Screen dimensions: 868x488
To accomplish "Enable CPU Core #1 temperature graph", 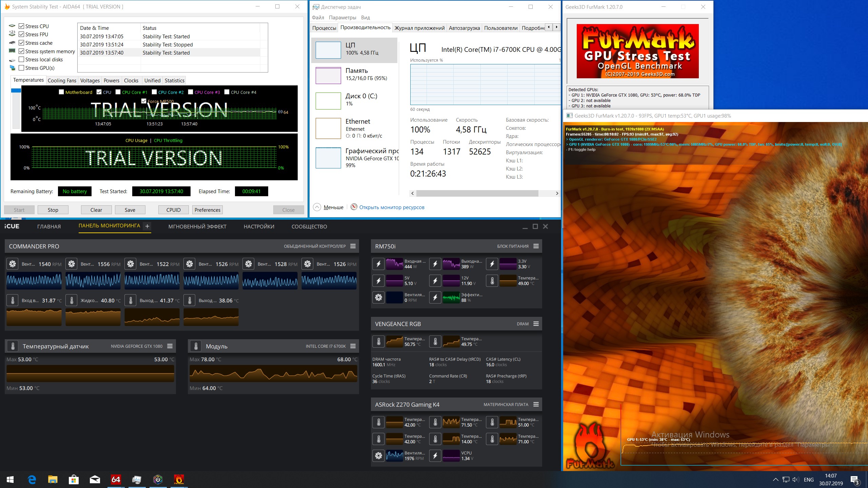I will [118, 92].
